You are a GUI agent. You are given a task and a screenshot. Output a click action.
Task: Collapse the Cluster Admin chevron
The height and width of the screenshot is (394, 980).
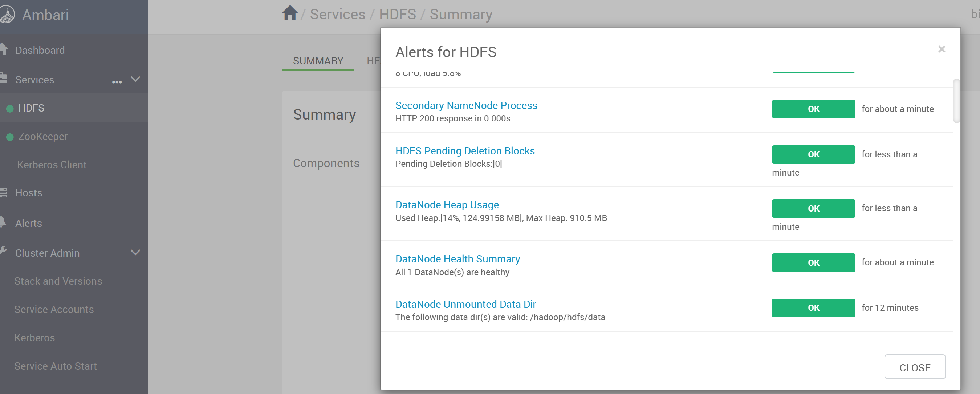pos(135,252)
